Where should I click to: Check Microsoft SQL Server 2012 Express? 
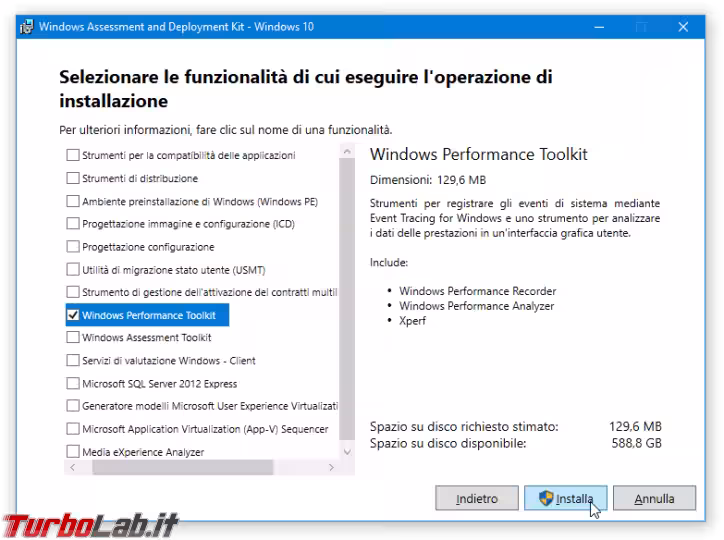pyautogui.click(x=72, y=383)
